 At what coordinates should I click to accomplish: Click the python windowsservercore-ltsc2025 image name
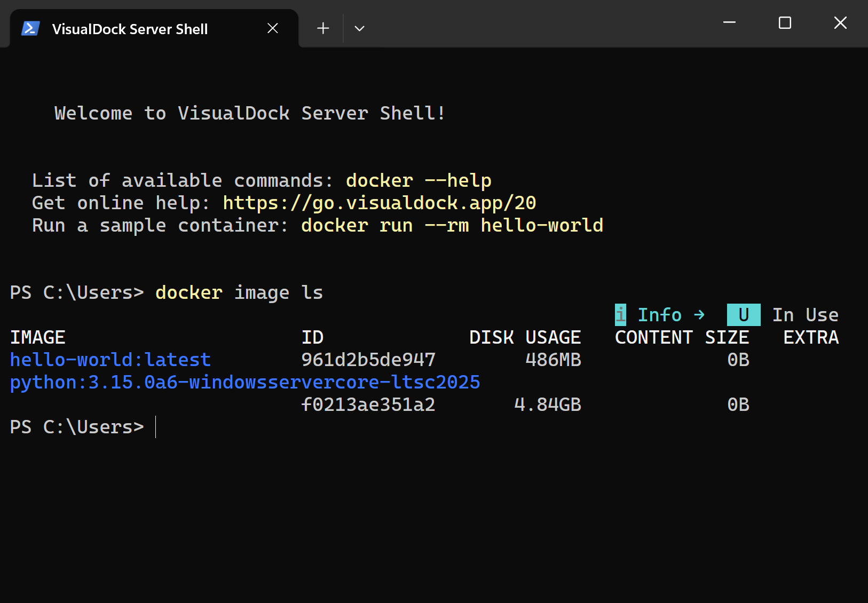pyautogui.click(x=245, y=383)
